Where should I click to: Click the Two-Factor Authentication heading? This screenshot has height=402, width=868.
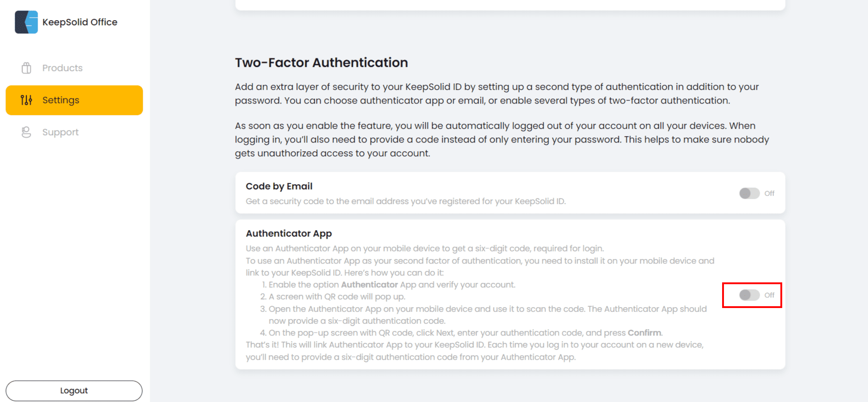[x=321, y=62]
